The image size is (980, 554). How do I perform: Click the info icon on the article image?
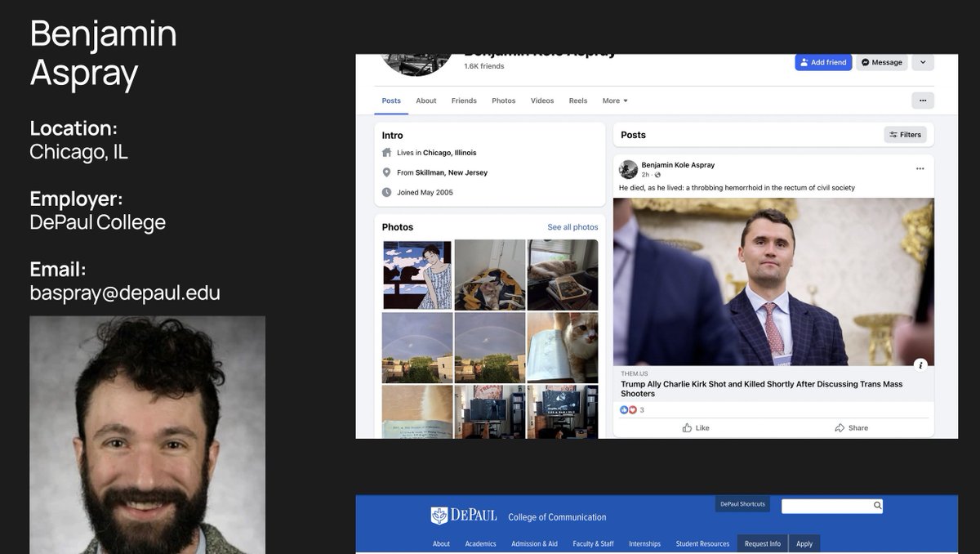click(x=920, y=365)
